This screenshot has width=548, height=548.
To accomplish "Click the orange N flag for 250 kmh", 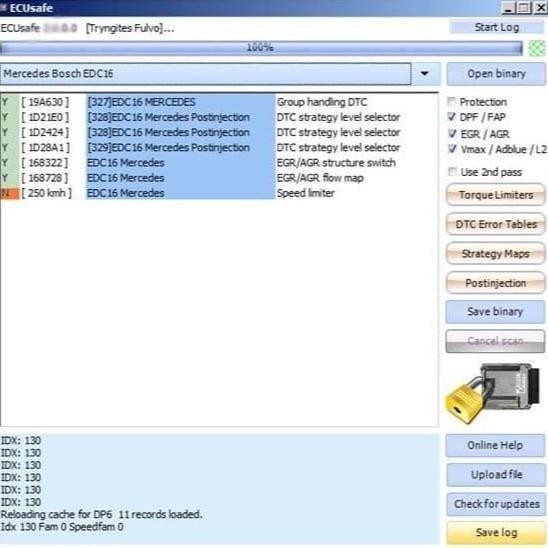I will (x=10, y=193).
